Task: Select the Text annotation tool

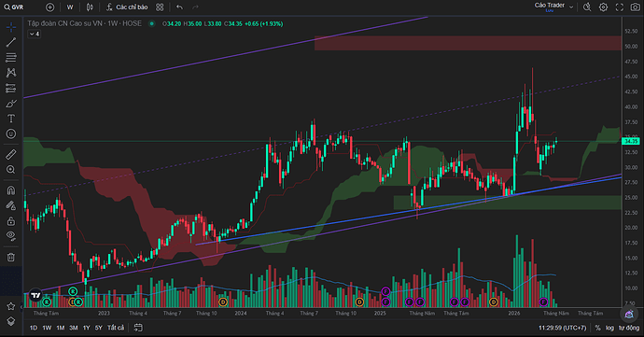Action: coord(11,119)
